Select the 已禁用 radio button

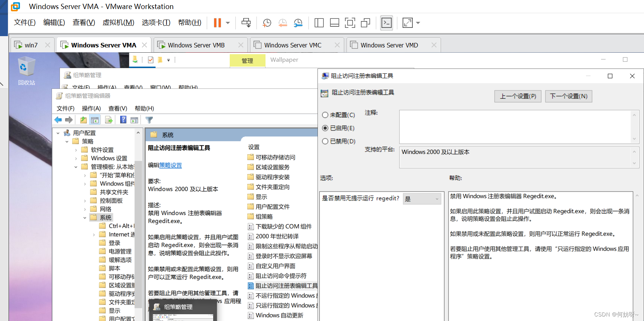coord(325,141)
